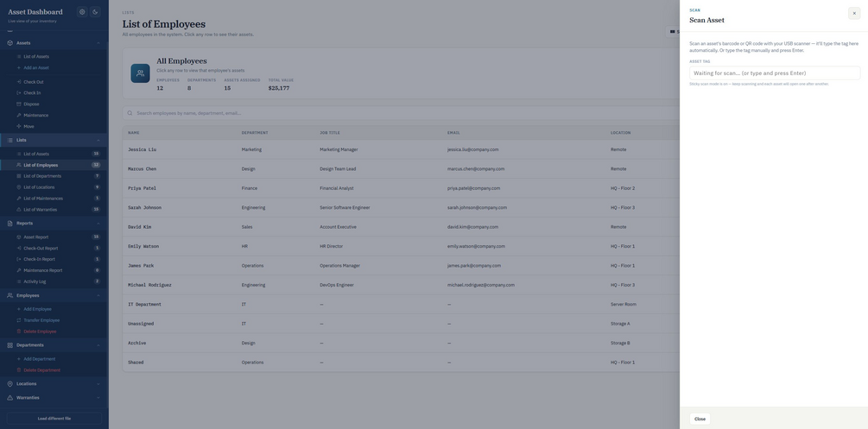Open the James Park employee row
This screenshot has width=868, height=429.
click(401, 266)
